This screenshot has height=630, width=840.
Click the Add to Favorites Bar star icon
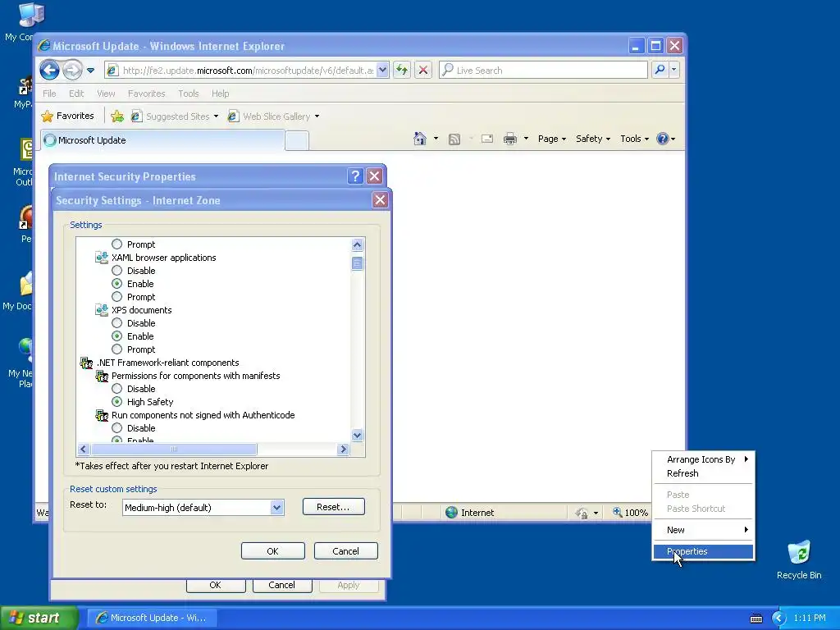[x=117, y=116]
